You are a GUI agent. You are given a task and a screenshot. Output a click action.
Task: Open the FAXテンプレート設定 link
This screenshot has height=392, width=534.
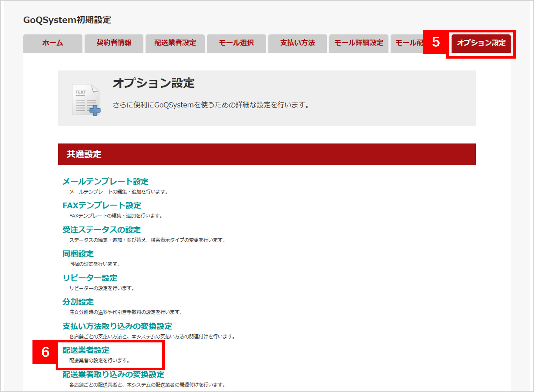click(102, 205)
